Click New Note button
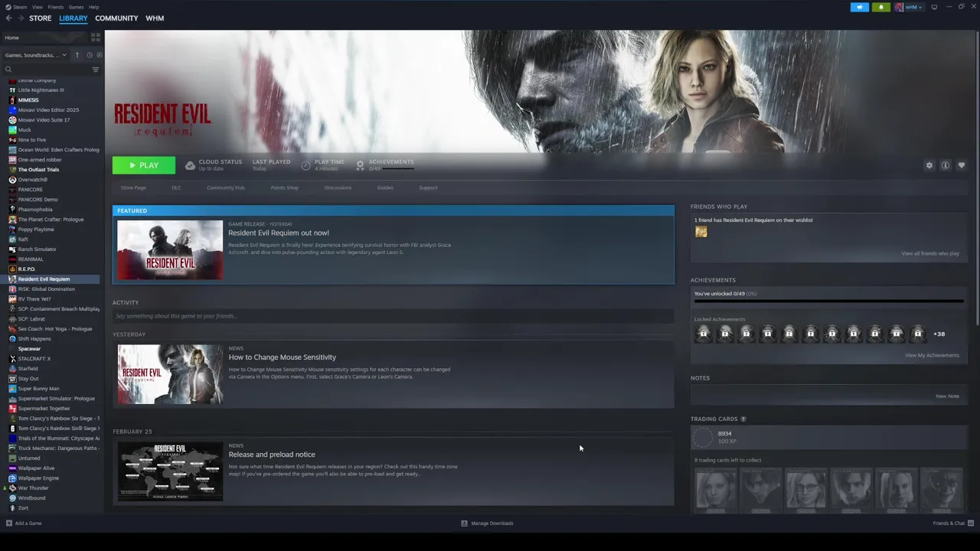Screen dimensions: 980x551 pos(947,396)
